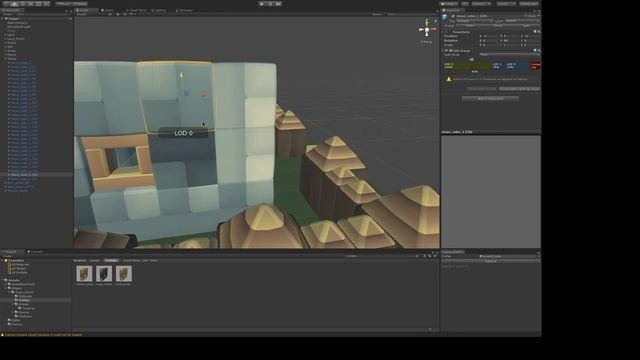Select the green LOD 0 bar
The width and height of the screenshot is (640, 360).
(x=467, y=65)
